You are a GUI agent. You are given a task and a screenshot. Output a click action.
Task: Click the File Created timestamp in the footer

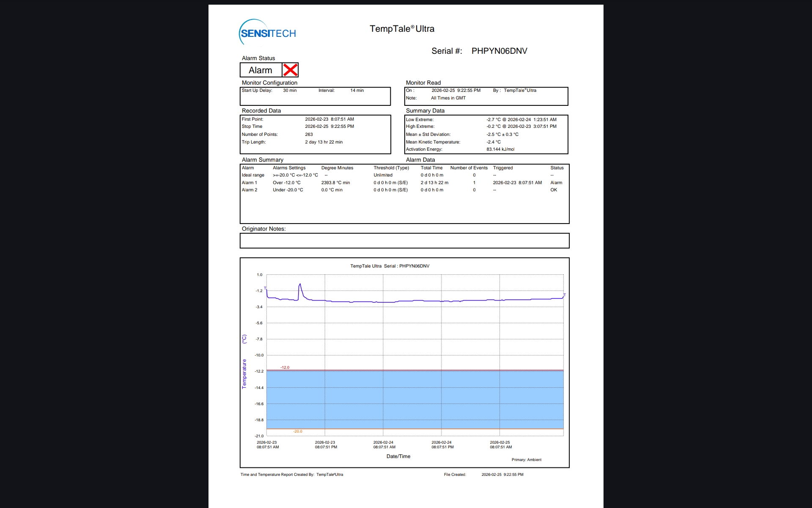502,475
